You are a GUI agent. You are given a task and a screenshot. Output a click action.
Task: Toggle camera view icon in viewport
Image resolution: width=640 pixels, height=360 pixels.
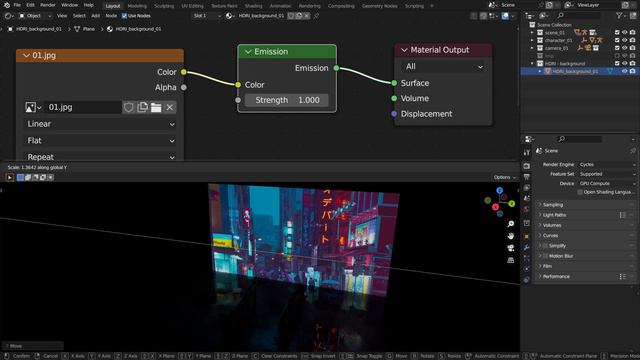(x=511, y=248)
